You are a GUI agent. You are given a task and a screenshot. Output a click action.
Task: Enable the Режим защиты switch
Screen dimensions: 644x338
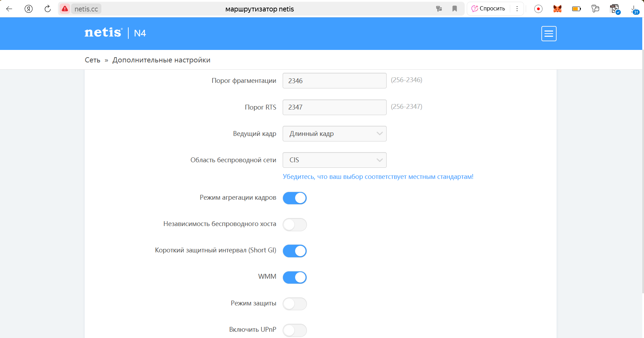point(295,304)
